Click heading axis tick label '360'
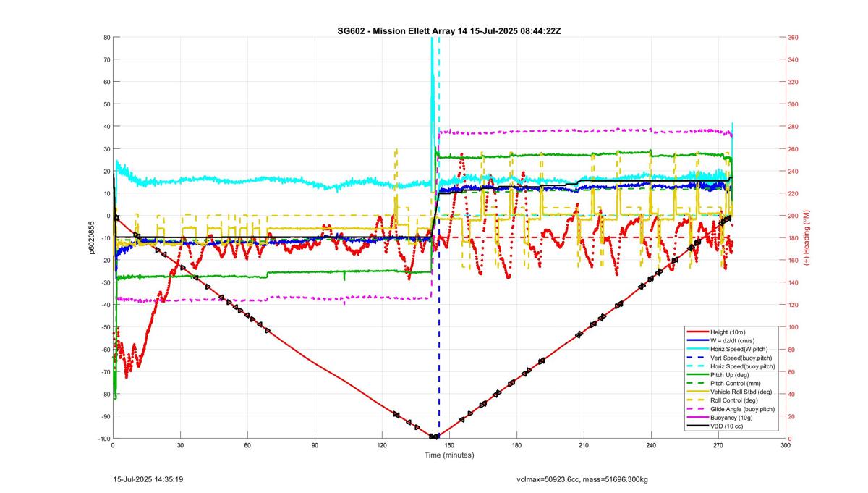The height and width of the screenshot is (493, 868). point(794,37)
